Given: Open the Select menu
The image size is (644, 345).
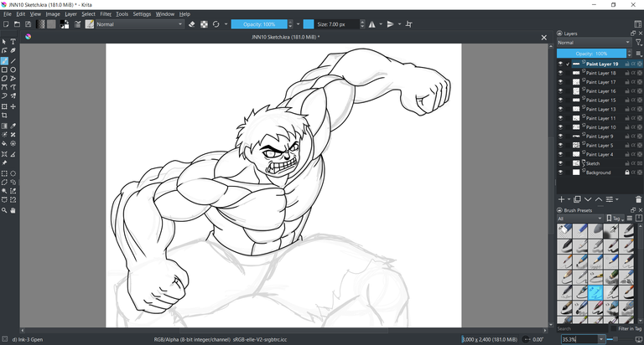Looking at the screenshot, I should click(x=88, y=14).
